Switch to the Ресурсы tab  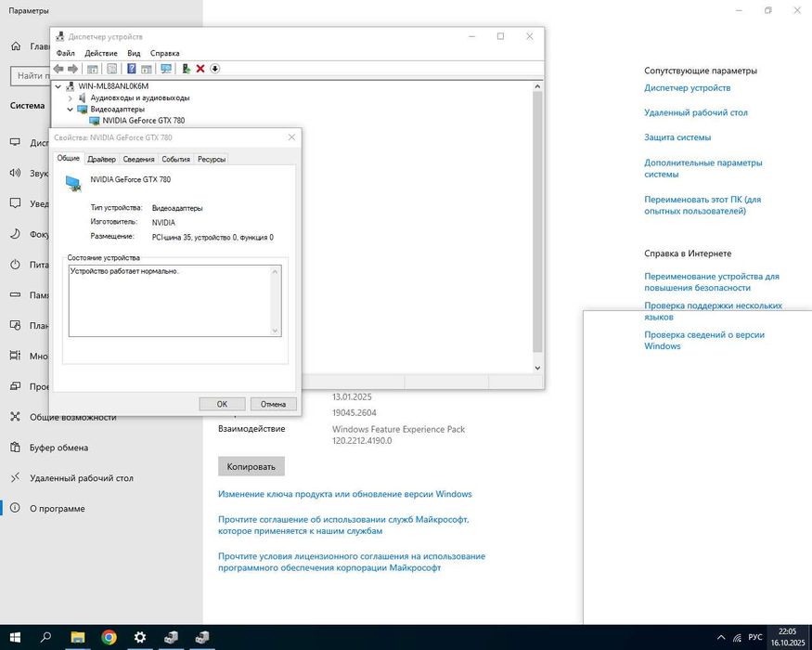(x=212, y=159)
